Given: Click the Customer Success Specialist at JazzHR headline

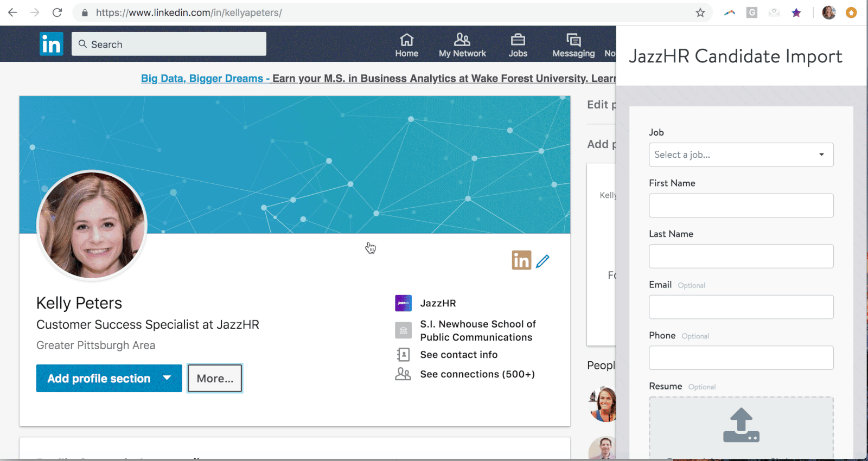Looking at the screenshot, I should pos(148,325).
